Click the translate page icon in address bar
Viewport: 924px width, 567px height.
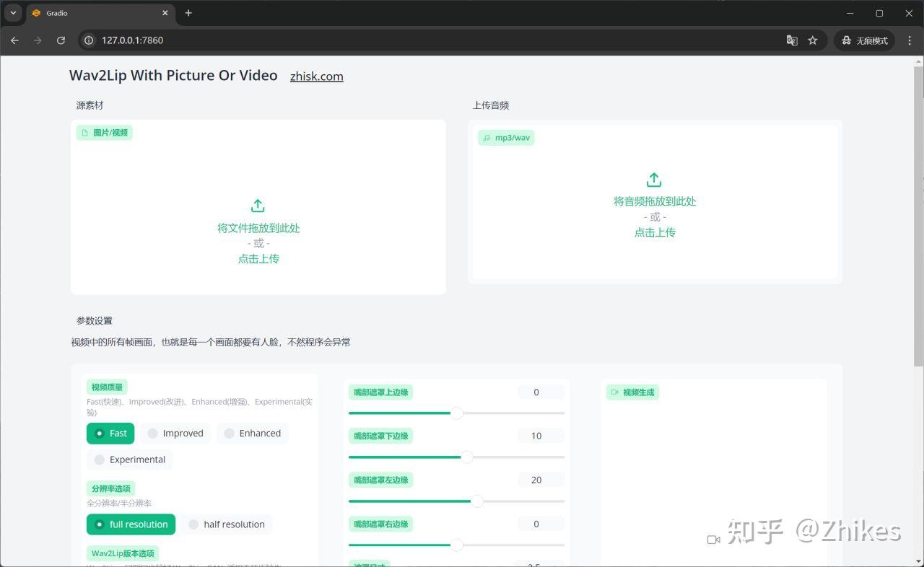(792, 40)
